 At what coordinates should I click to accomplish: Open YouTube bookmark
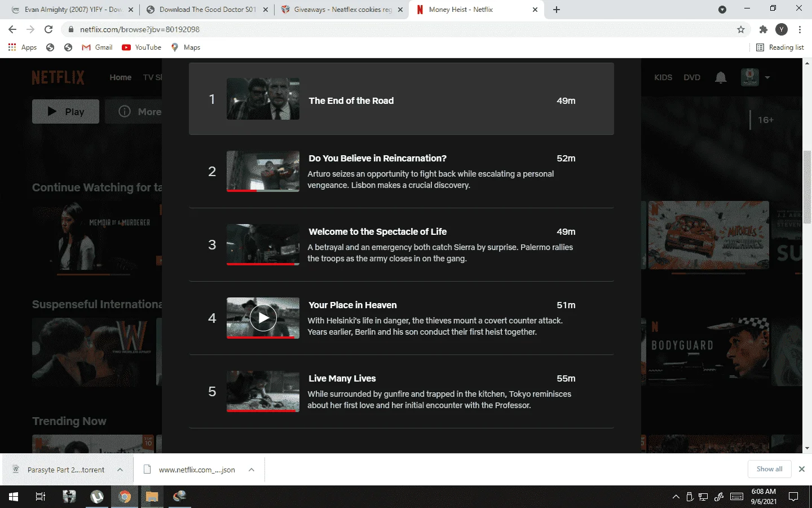(x=142, y=47)
